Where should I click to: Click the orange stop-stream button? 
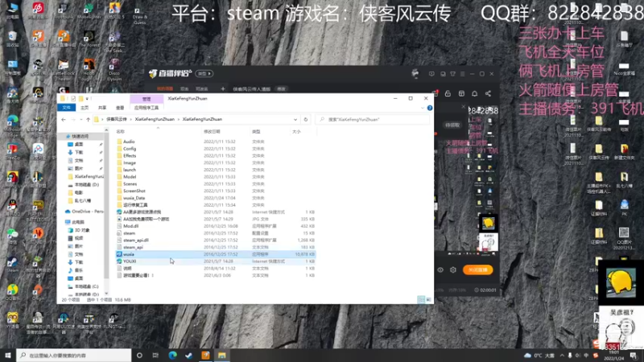477,269
